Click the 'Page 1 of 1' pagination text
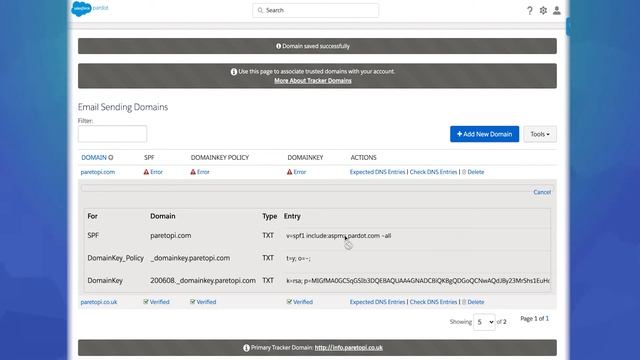 pos(534,318)
